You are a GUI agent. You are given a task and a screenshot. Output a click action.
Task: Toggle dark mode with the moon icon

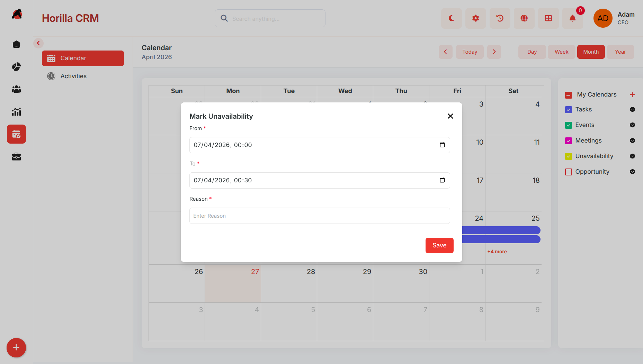(452, 18)
